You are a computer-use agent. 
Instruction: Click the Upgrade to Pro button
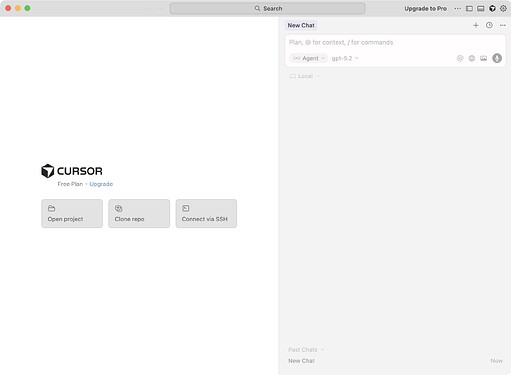pyautogui.click(x=425, y=9)
